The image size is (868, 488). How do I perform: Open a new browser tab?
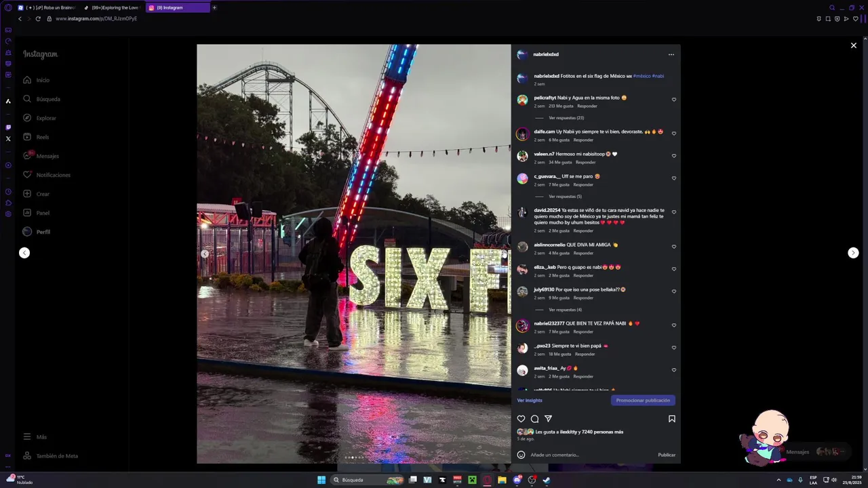point(214,7)
